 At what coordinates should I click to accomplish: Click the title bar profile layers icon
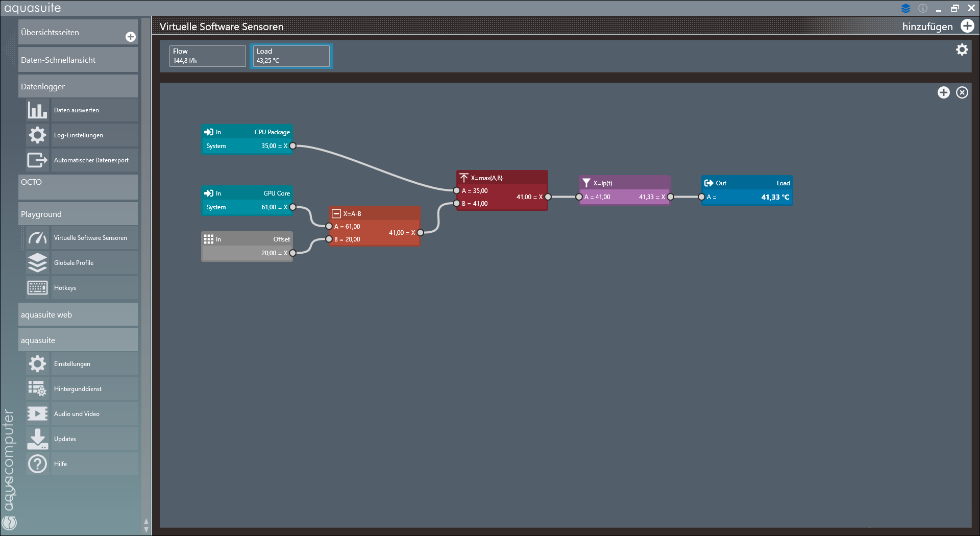[x=906, y=8]
